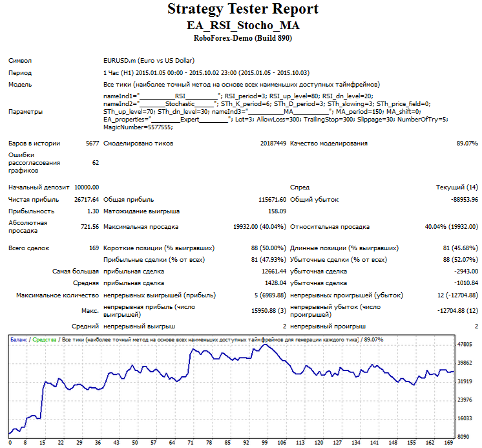Click the blue 'Баланс' chart legend
482x448 pixels.
(19, 340)
